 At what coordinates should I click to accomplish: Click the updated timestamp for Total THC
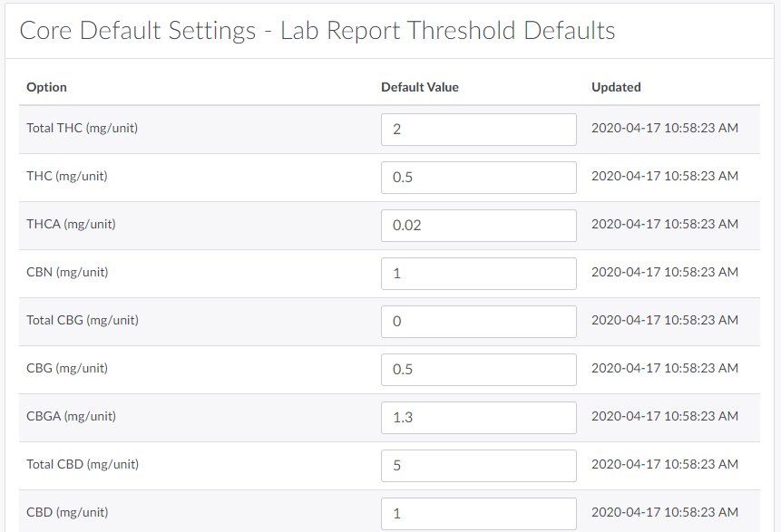tap(664, 128)
